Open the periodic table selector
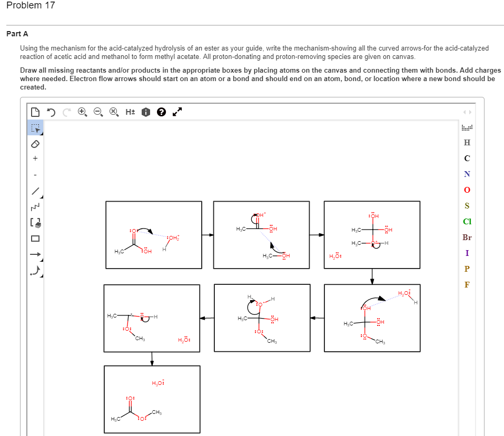Viewport: 504px width, 436px height. tap(467, 126)
